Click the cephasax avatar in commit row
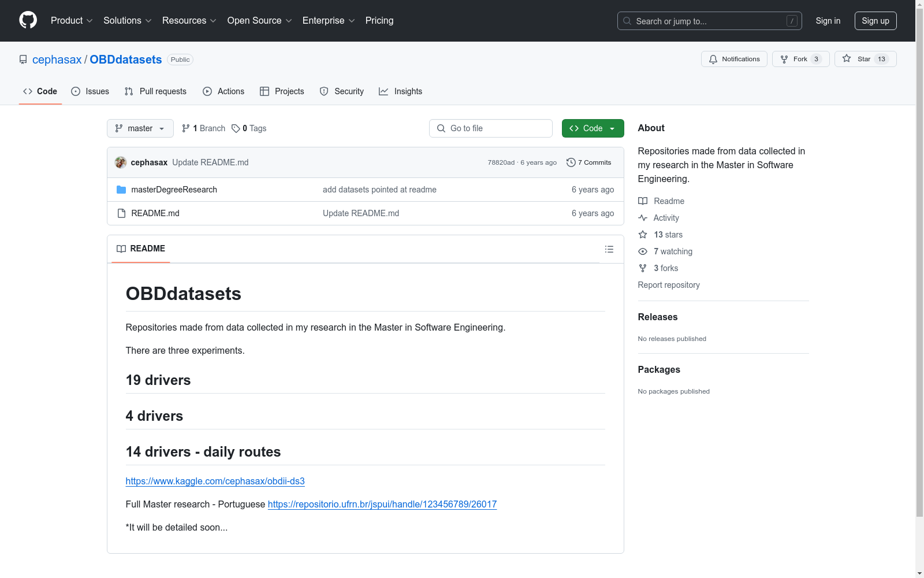The height and width of the screenshot is (578, 924). (121, 162)
